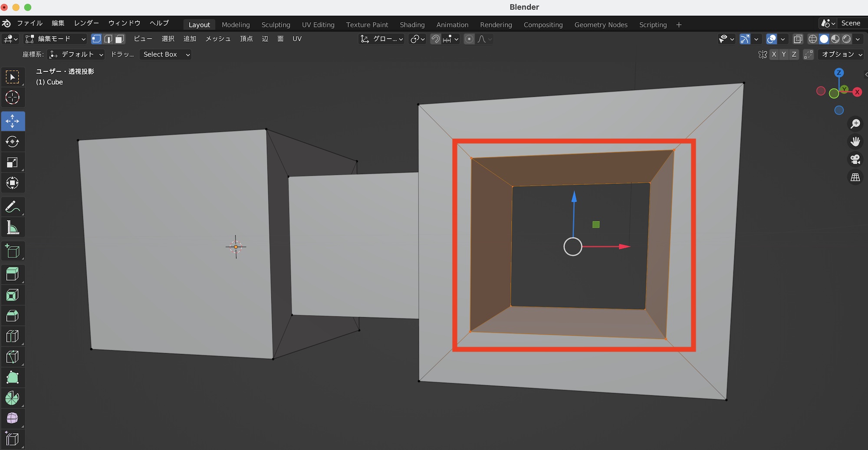The width and height of the screenshot is (868, 450).
Task: Choose the Scale tool
Action: [12, 163]
